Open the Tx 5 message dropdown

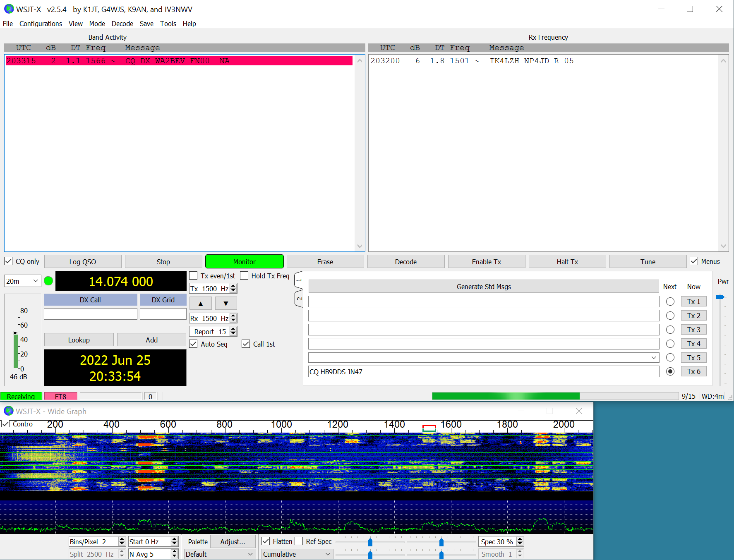pyautogui.click(x=654, y=357)
